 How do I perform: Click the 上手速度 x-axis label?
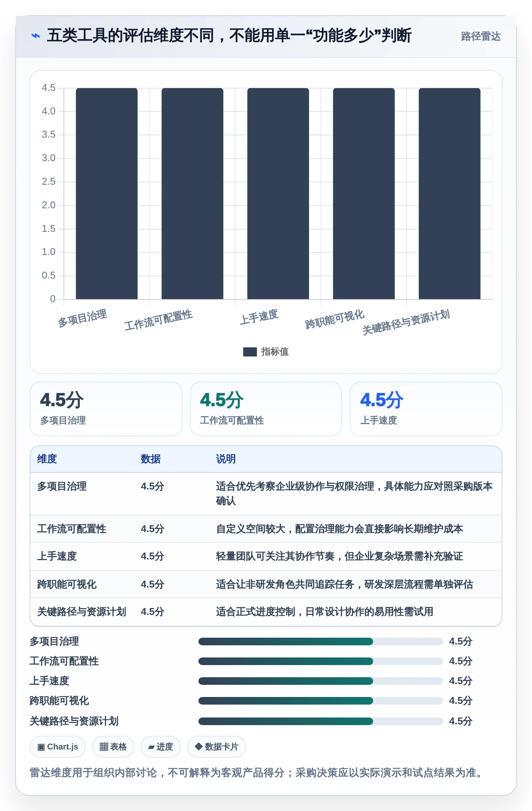pos(259,317)
